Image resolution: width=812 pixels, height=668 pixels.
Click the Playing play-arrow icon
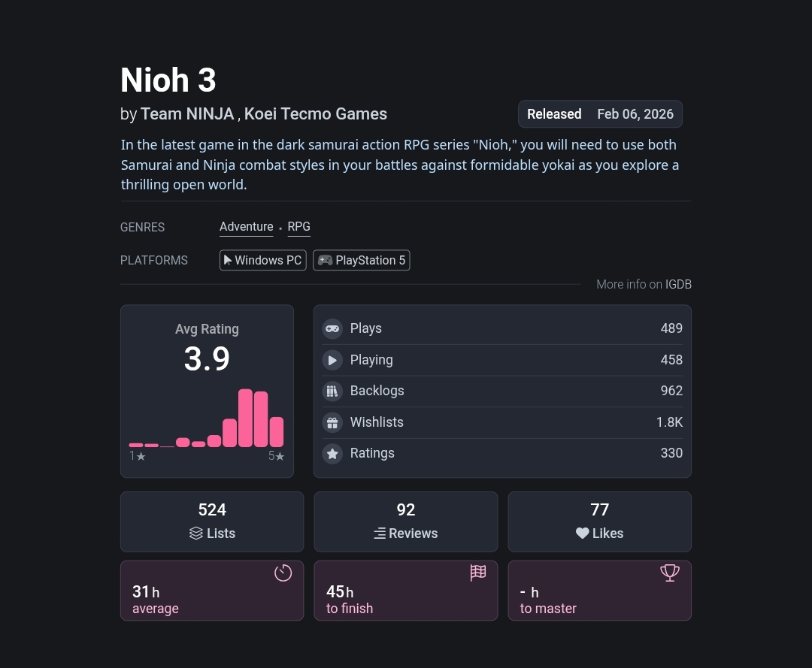click(332, 360)
